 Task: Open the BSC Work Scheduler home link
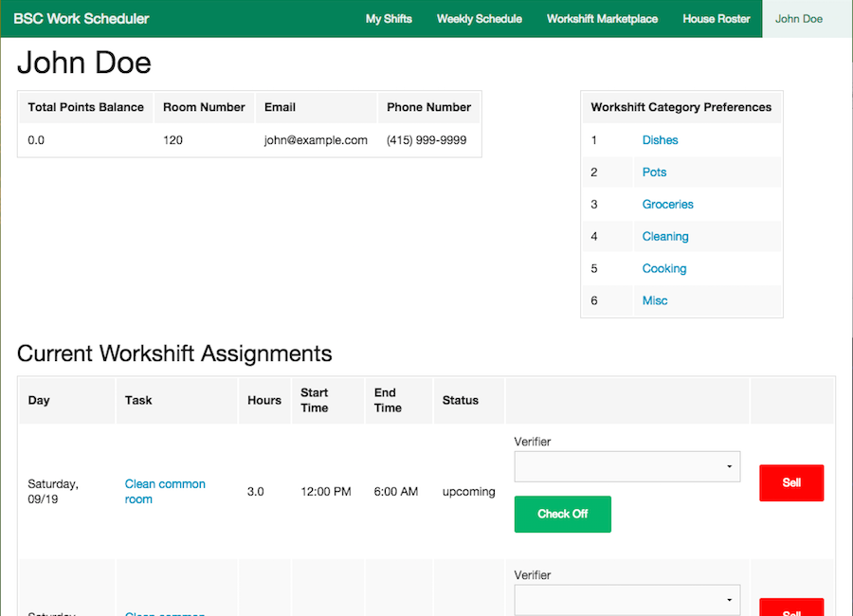tap(82, 19)
